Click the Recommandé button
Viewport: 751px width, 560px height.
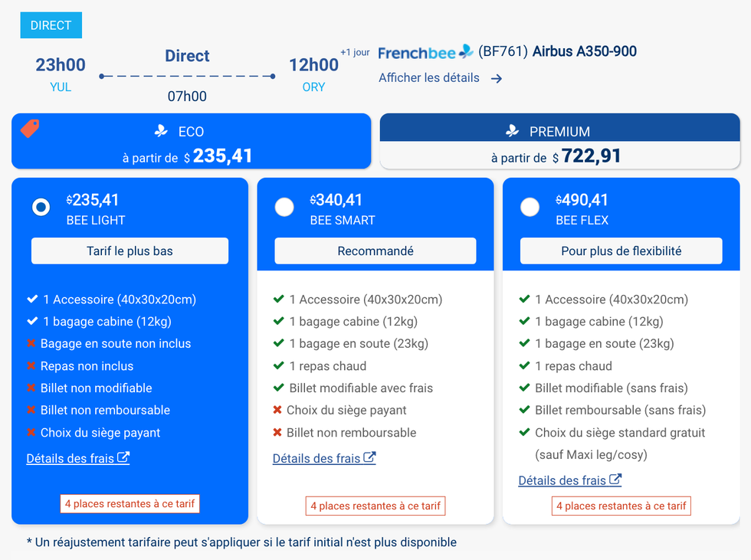pos(375,251)
